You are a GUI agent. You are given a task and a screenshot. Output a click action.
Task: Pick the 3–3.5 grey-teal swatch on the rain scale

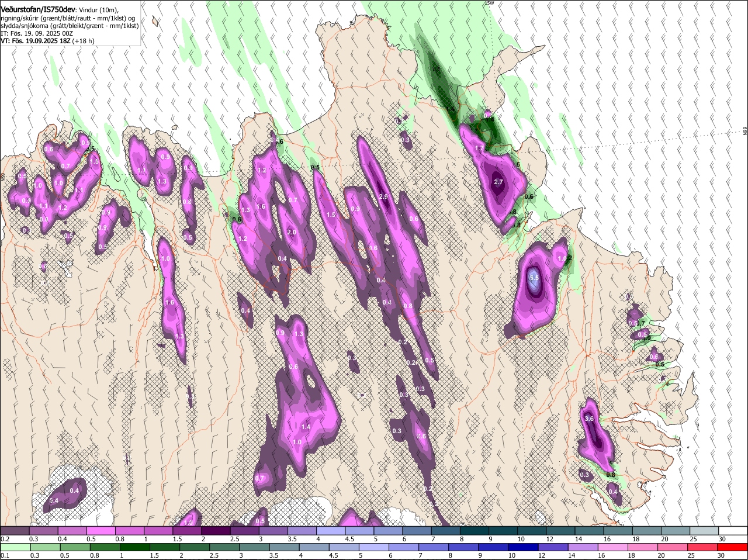tap(255, 548)
